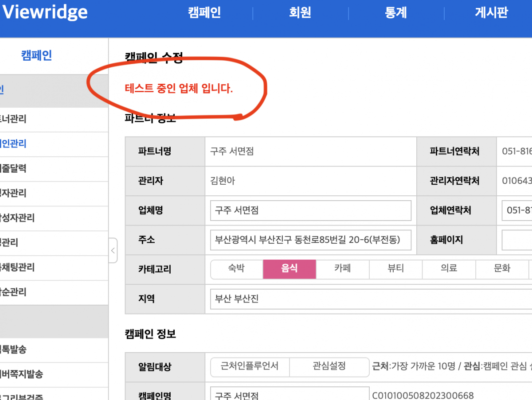This screenshot has width=532, height=400.
Task: Open the 캠페인 top menu
Action: tap(204, 13)
